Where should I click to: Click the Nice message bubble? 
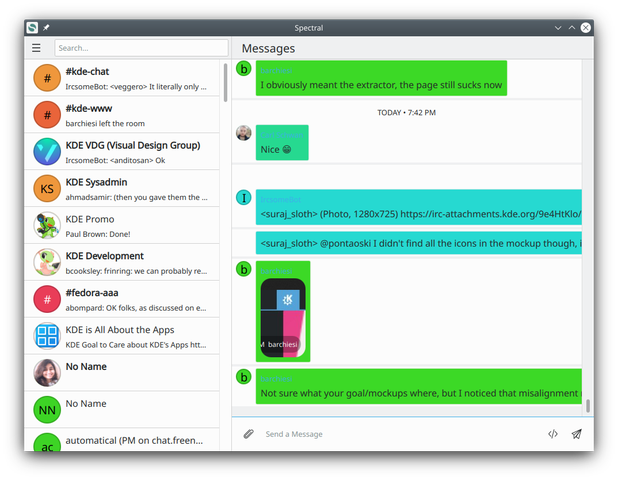(282, 143)
